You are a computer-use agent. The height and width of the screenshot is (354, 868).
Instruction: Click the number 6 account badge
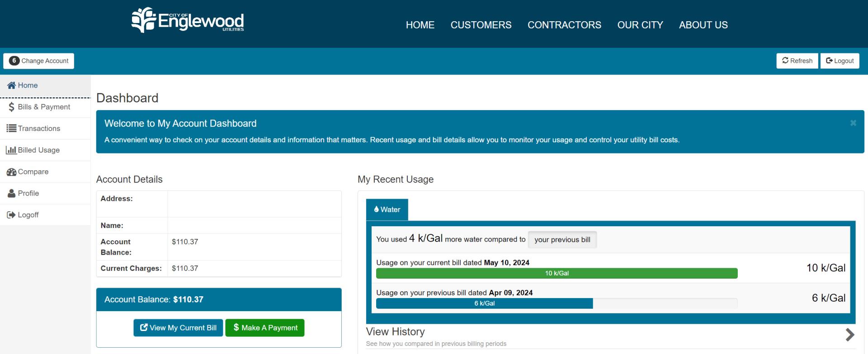point(14,61)
